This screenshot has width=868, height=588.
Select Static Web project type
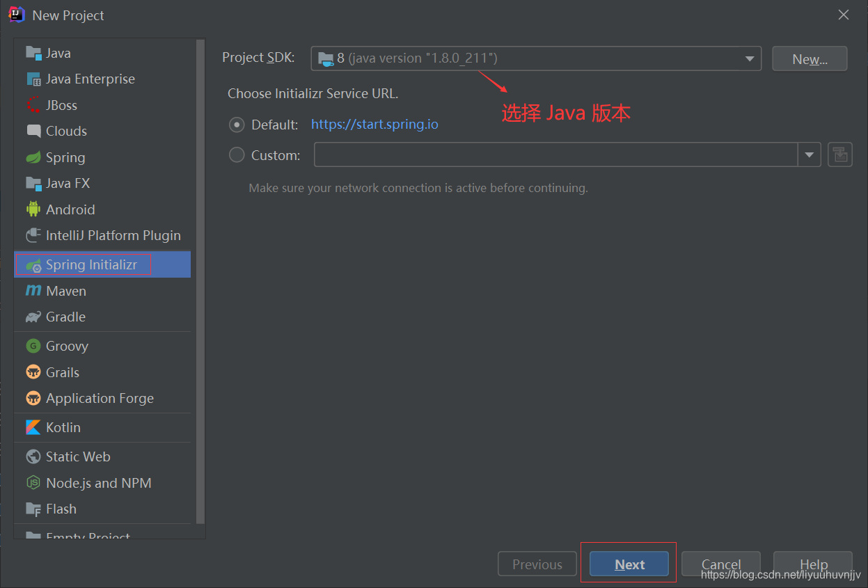point(102,456)
